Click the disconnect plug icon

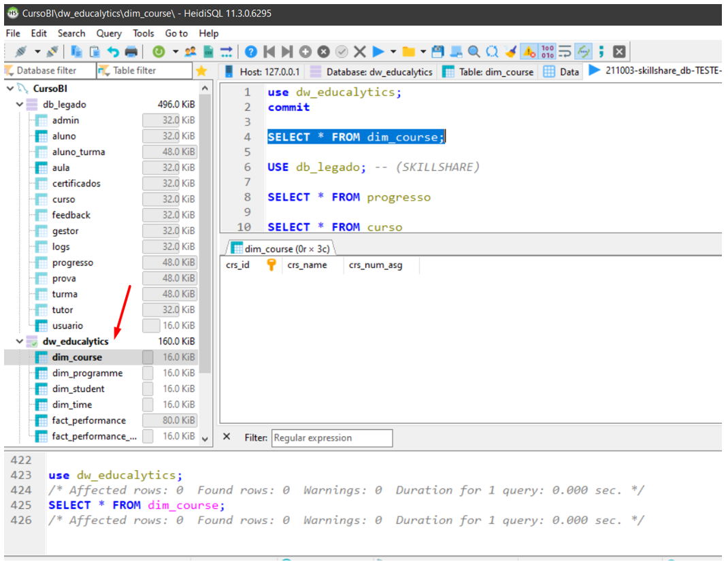(x=52, y=52)
